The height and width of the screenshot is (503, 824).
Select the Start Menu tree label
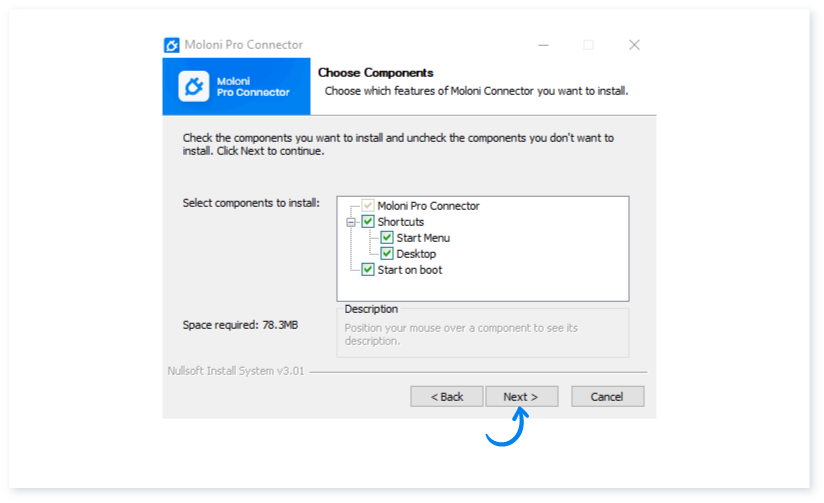[x=423, y=238]
